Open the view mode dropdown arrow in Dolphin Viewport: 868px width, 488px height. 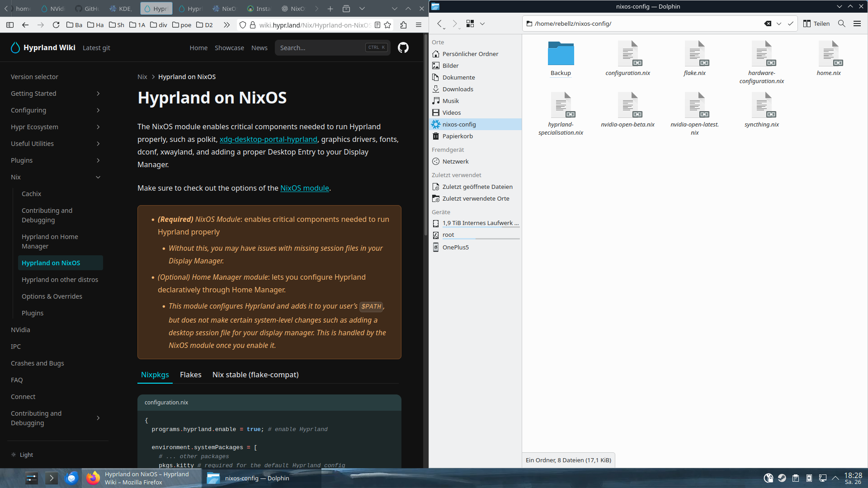click(x=482, y=23)
